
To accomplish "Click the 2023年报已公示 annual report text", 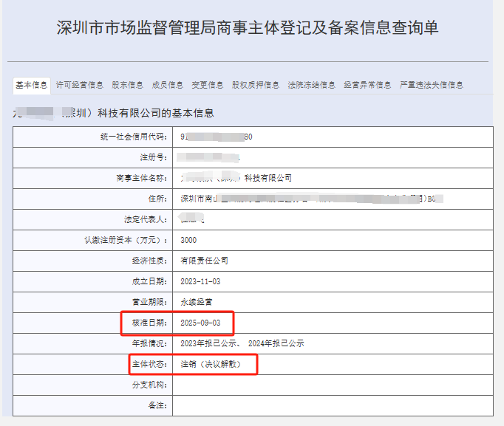I will click(x=210, y=343).
